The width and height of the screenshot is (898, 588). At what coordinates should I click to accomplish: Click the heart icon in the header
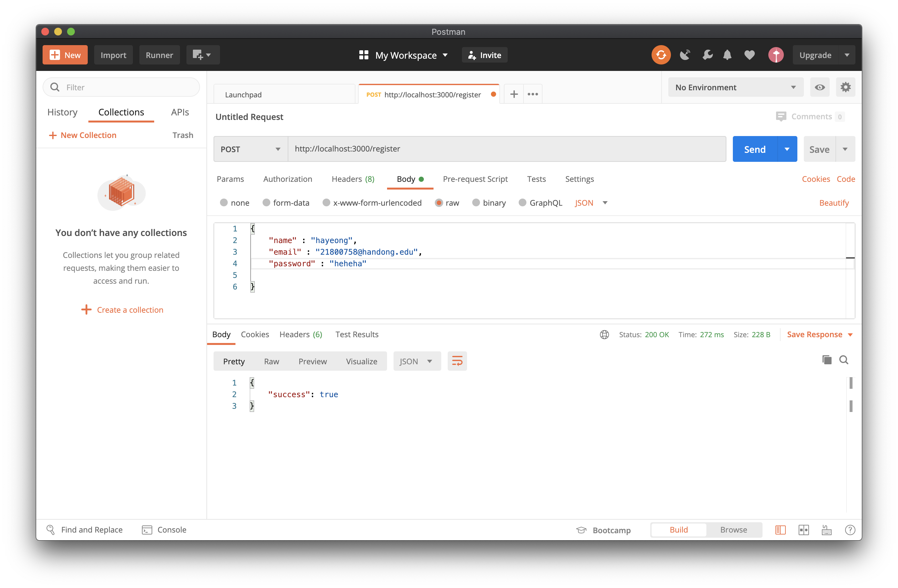[750, 55]
